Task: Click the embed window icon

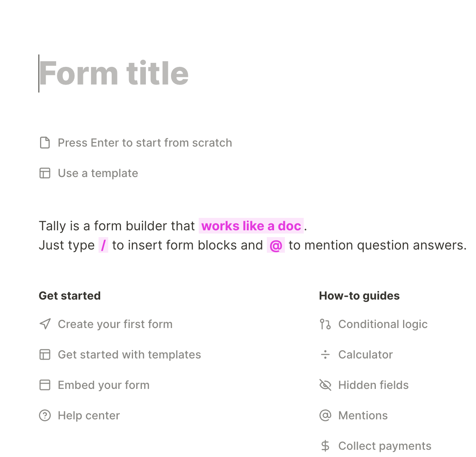Action: pos(45,385)
